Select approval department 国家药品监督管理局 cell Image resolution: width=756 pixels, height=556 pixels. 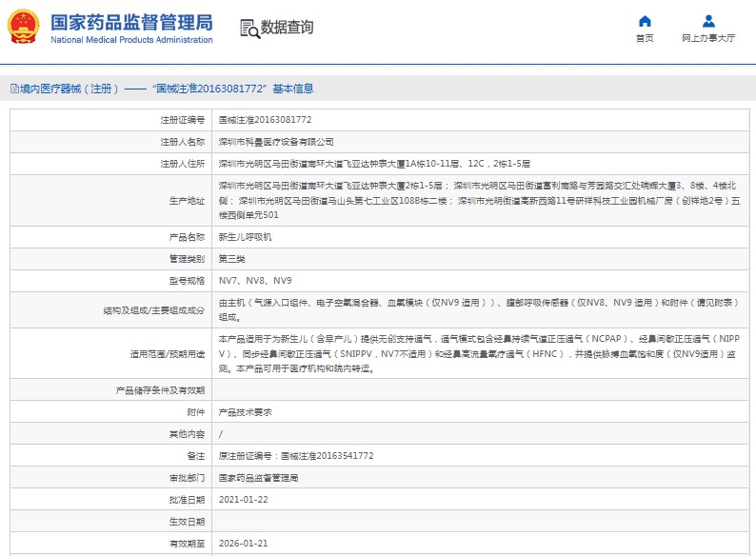click(258, 478)
